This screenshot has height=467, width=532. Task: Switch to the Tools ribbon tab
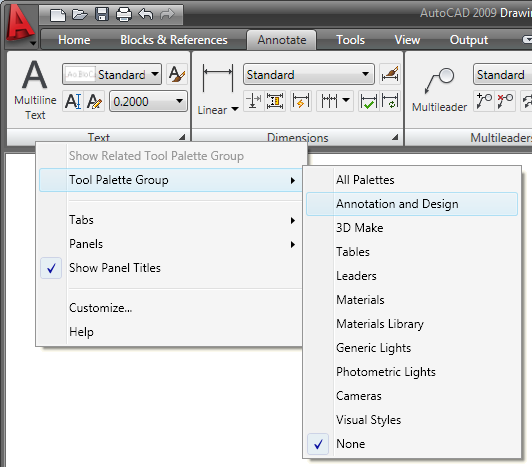(x=350, y=40)
